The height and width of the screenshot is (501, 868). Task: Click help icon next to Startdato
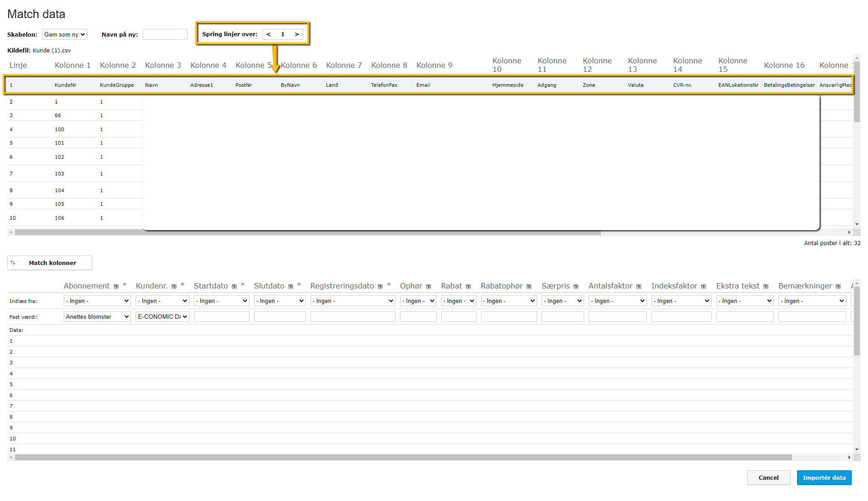click(x=234, y=287)
